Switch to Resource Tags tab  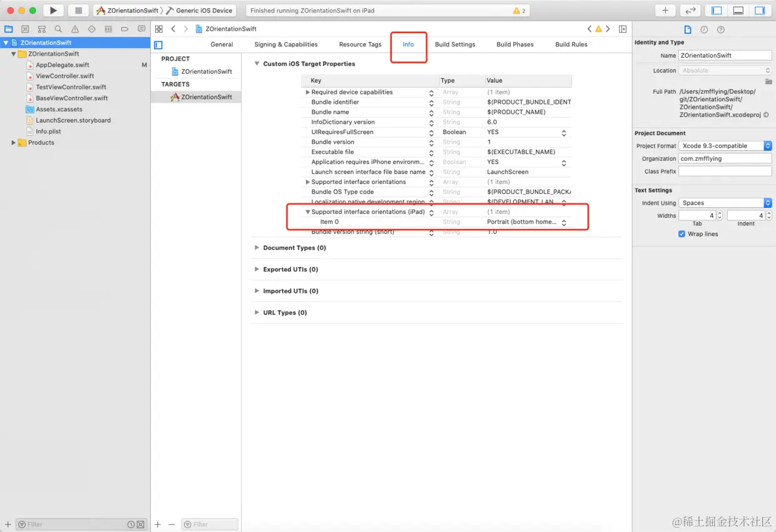[x=360, y=44]
